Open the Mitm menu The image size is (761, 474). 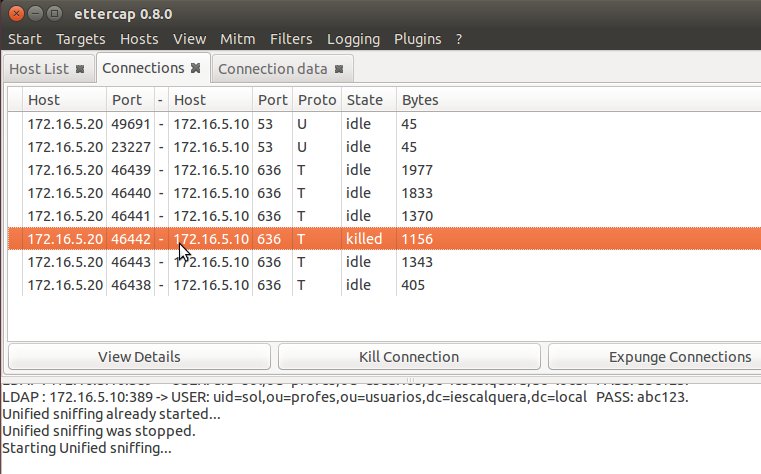coord(237,39)
